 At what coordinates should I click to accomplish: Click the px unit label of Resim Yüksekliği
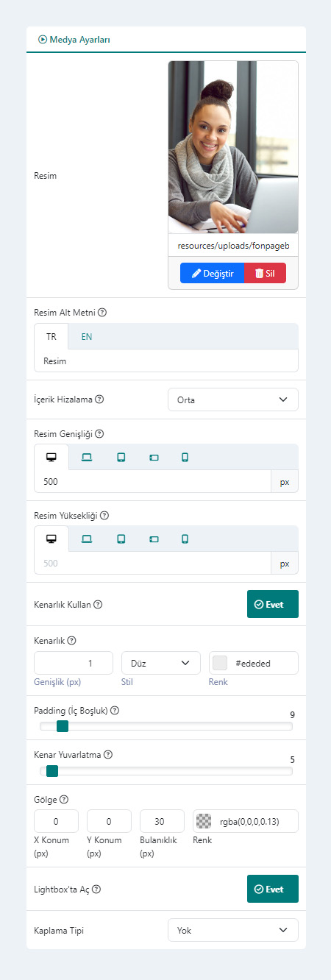click(x=285, y=563)
